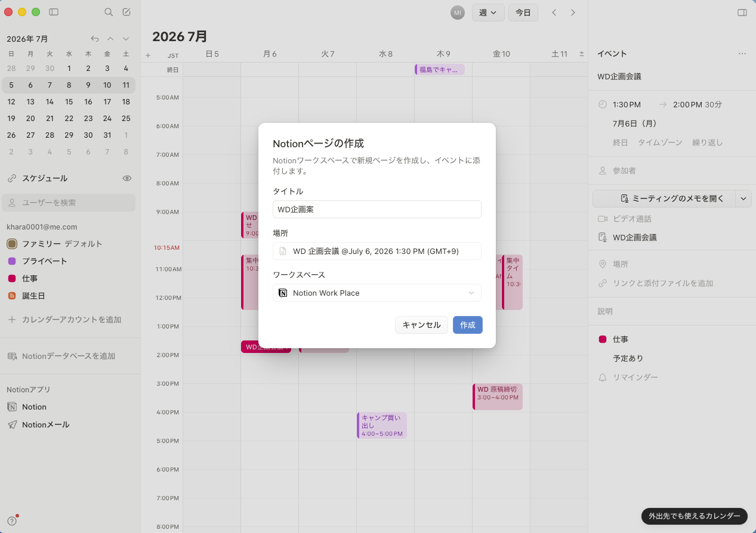
Task: Expand the ミーティングのメモ arrow dropdown
Action: click(x=743, y=199)
